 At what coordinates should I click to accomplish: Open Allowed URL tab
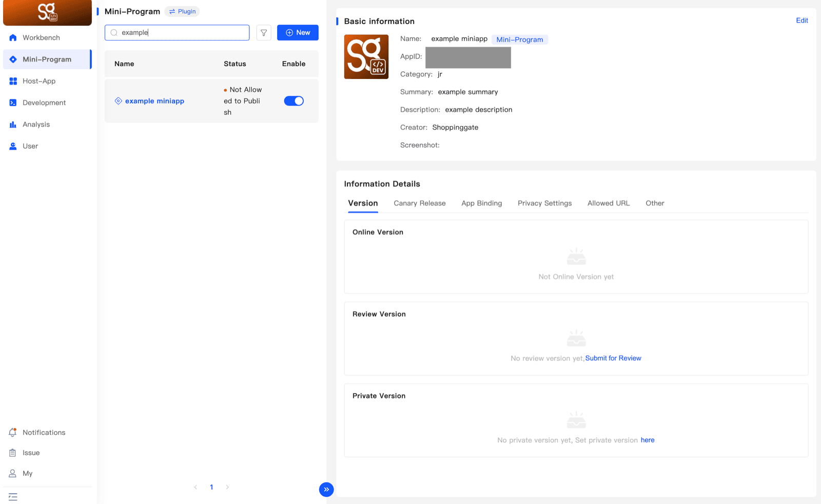[609, 204]
